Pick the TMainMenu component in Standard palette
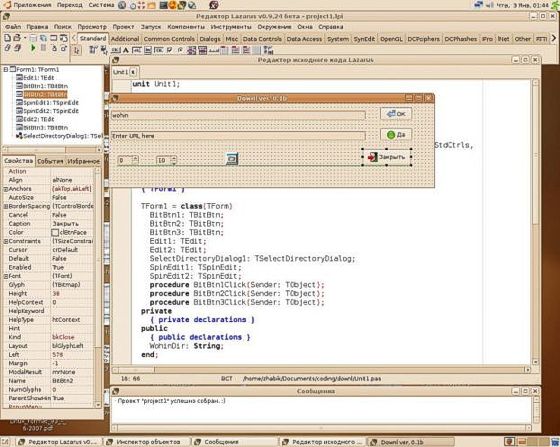Viewport: 560px width, 447px height. tap(93, 50)
